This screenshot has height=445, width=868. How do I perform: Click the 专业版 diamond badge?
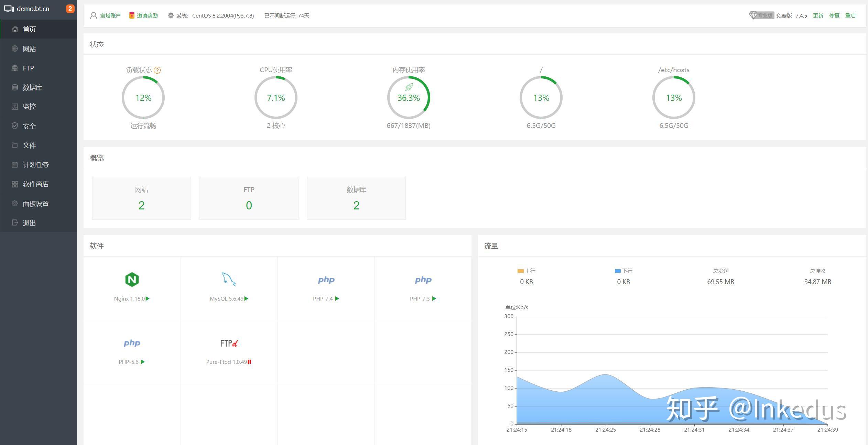pyautogui.click(x=761, y=15)
